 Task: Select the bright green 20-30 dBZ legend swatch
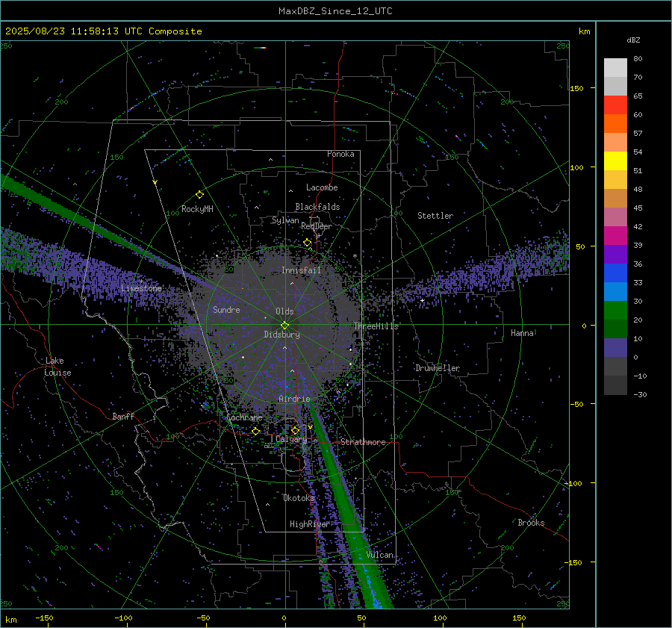(x=615, y=311)
